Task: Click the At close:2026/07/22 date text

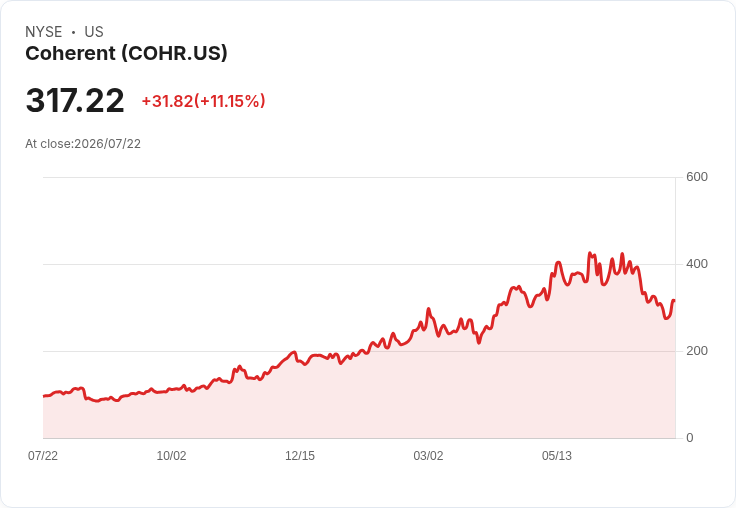Action: [x=83, y=144]
